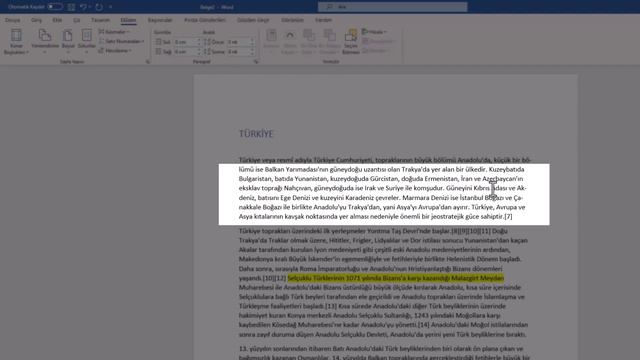
Task: Toggle the Otomatik Kaydet autosave switch
Action: 54,7
